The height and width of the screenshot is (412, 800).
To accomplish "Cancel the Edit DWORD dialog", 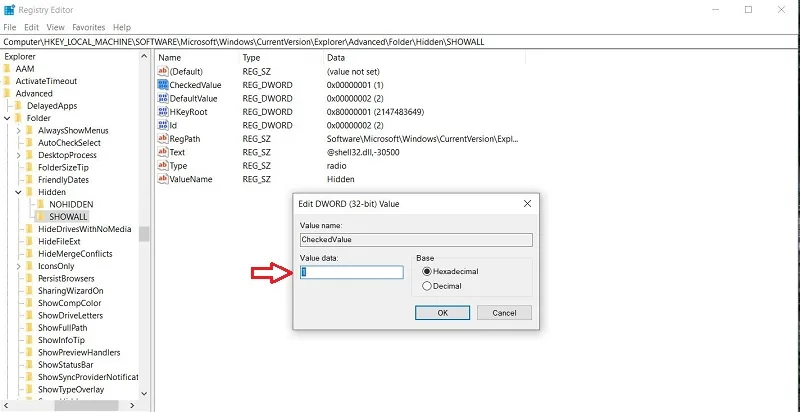I will pos(504,313).
